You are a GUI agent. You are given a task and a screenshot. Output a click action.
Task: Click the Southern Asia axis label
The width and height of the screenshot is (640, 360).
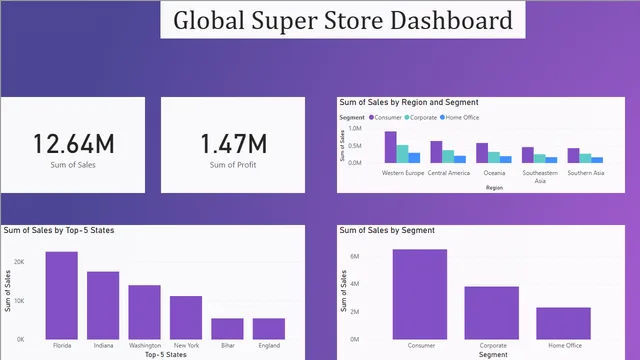(x=586, y=173)
